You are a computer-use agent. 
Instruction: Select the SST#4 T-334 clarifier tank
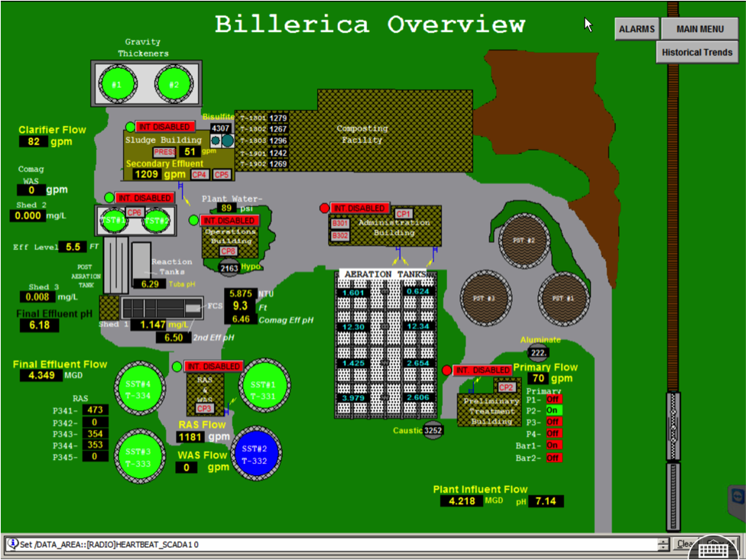(x=141, y=389)
